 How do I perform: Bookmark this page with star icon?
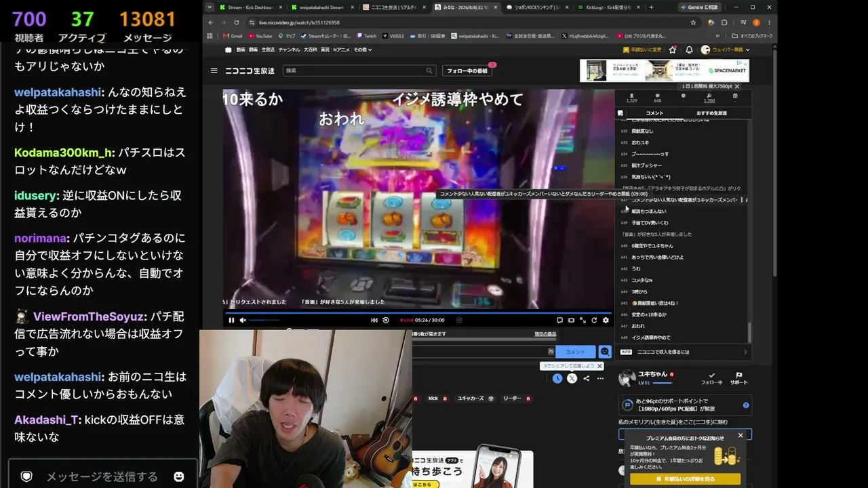(x=693, y=22)
